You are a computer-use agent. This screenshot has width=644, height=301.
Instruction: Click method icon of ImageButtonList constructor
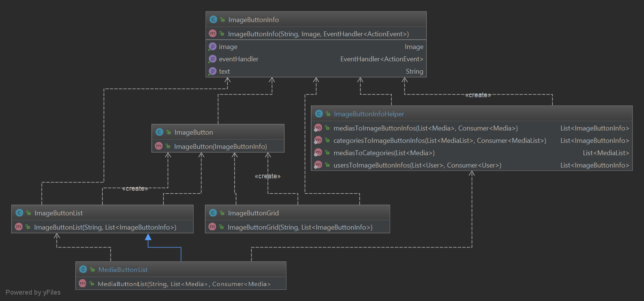click(19, 227)
